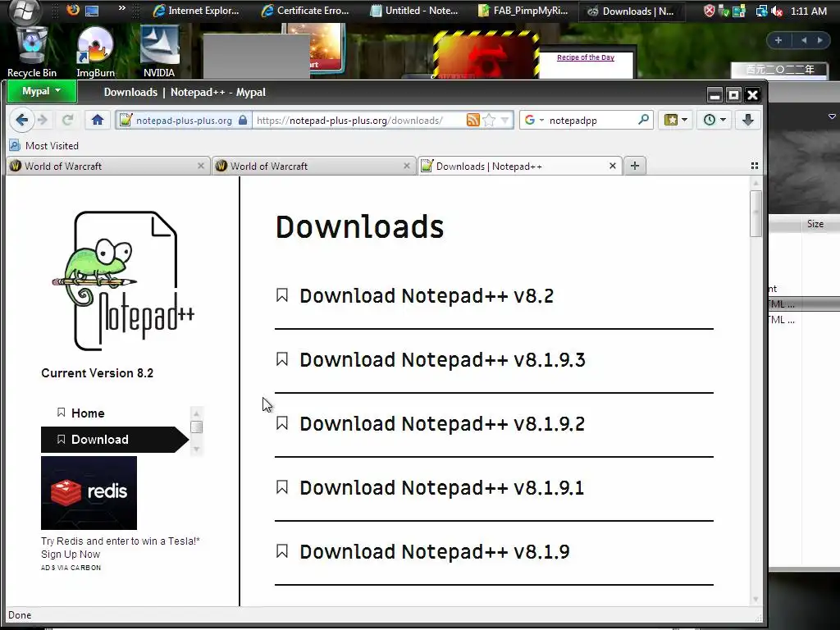Click the Recipe of the Day gadget link

point(586,57)
